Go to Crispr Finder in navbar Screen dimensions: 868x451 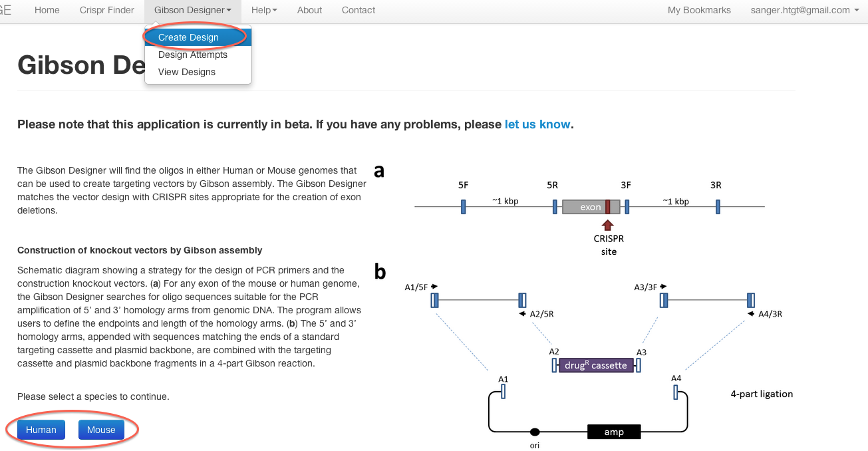pos(106,10)
